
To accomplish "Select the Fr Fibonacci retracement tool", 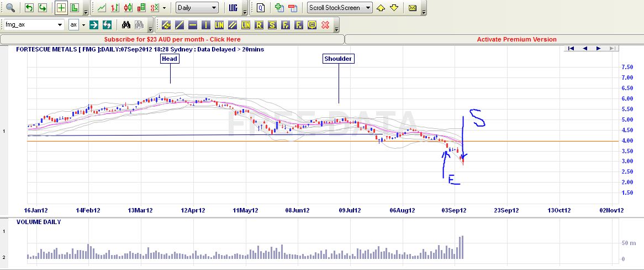I will [x=285, y=25].
